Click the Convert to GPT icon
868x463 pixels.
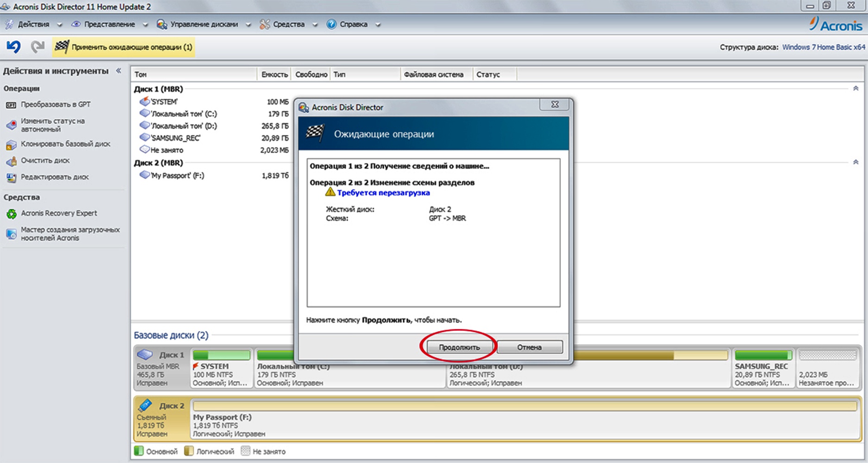point(11,105)
